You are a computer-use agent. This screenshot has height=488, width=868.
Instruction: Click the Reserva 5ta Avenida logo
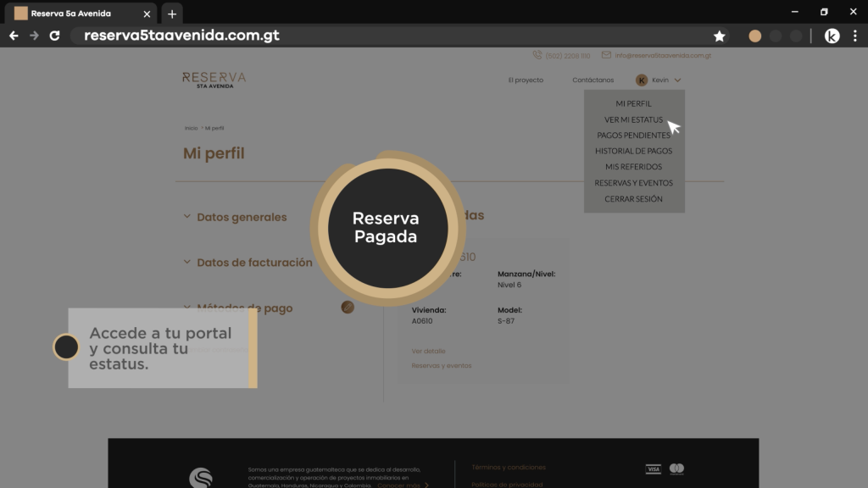[x=214, y=80]
